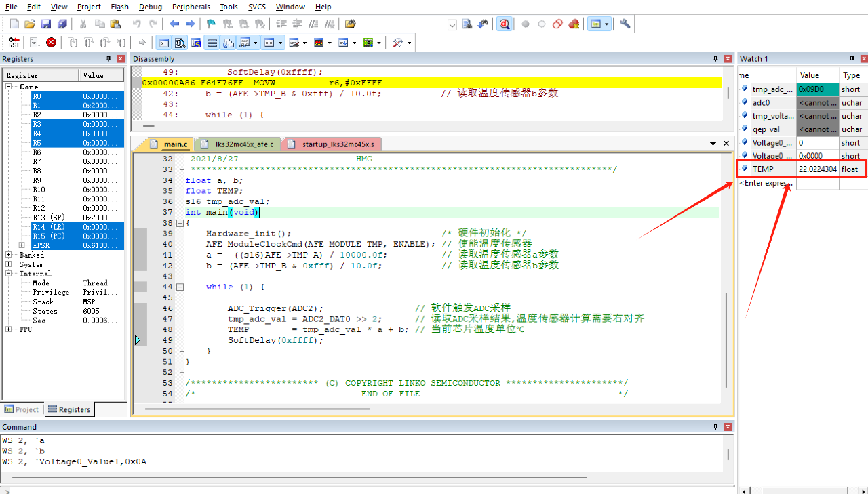Open the Command Window from the debug toolbar

(x=163, y=42)
